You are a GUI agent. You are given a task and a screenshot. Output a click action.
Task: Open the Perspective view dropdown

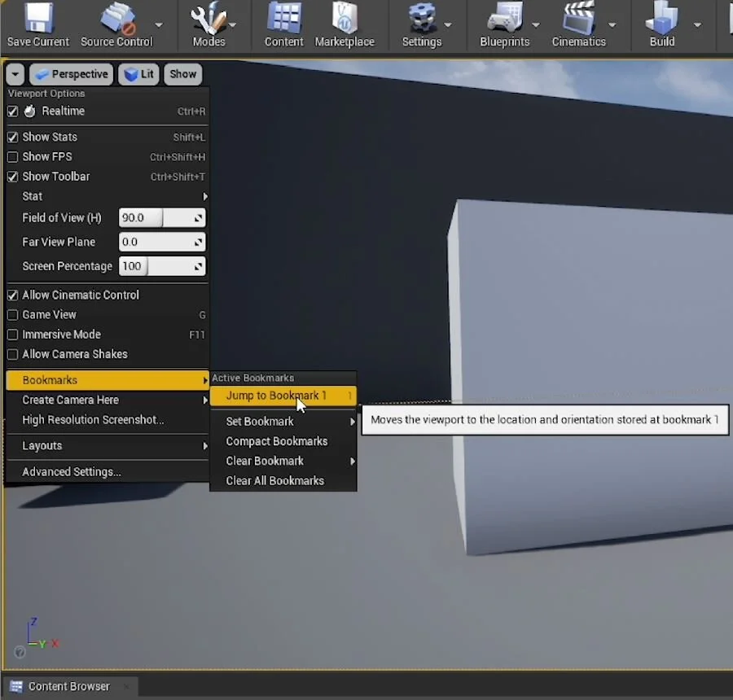pyautogui.click(x=71, y=74)
